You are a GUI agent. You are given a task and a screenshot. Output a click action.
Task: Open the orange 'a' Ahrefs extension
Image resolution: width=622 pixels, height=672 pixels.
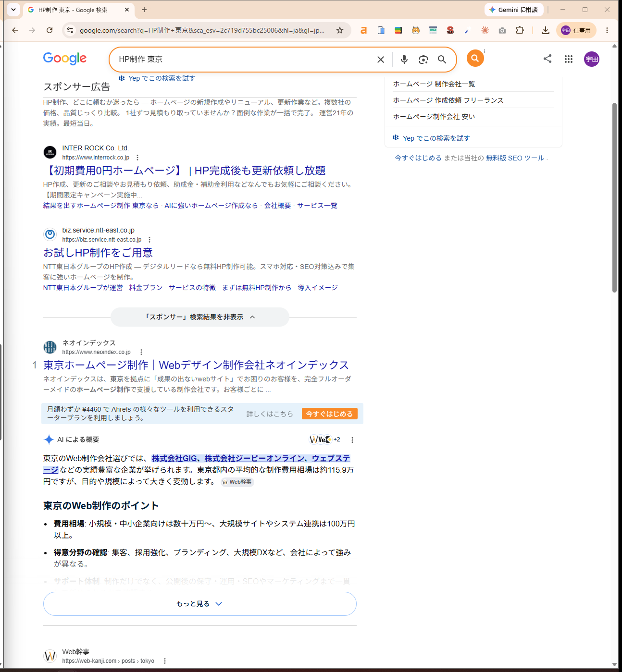click(363, 30)
